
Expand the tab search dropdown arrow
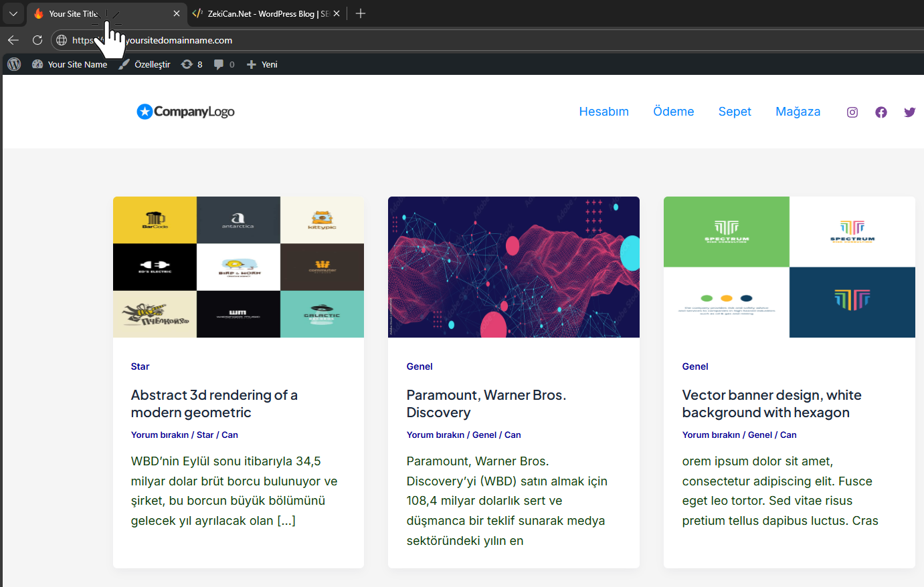pyautogui.click(x=13, y=13)
